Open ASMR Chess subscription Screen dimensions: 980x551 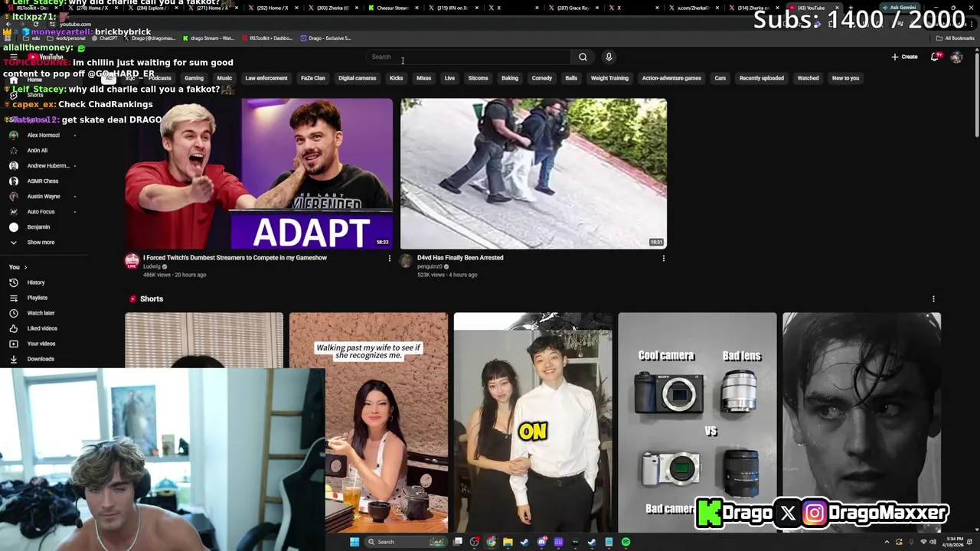44,181
